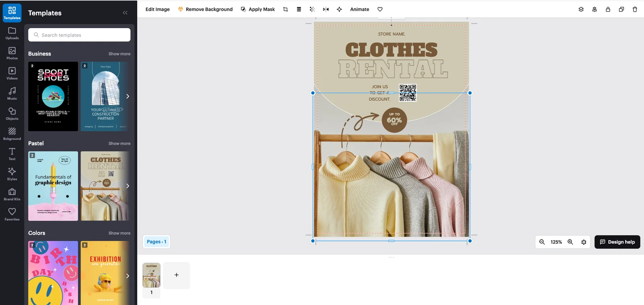This screenshot has width=644, height=305.
Task: Click the sparkle effects icon in toolbar
Action: [339, 9]
